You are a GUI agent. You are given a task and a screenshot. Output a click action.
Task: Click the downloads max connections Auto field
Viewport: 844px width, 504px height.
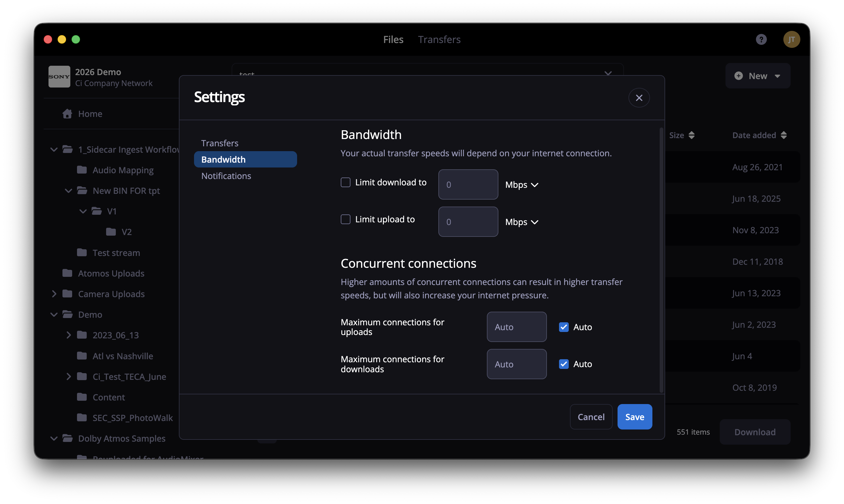[x=517, y=364]
